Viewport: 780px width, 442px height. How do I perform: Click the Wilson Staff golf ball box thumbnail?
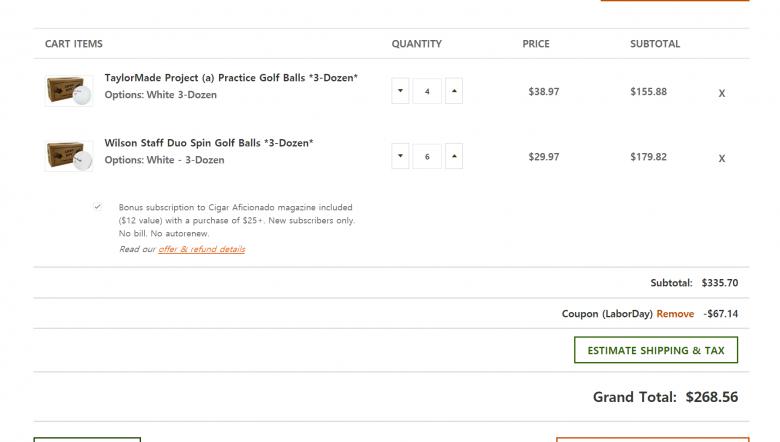[69, 156]
